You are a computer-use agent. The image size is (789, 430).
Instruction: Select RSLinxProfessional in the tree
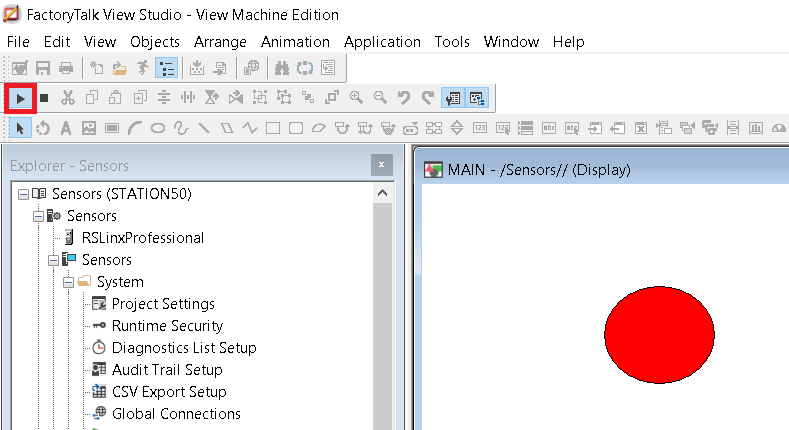pos(143,238)
